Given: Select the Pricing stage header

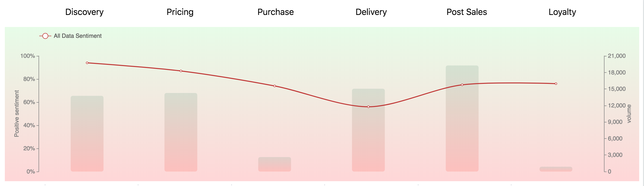Looking at the screenshot, I should tap(180, 12).
